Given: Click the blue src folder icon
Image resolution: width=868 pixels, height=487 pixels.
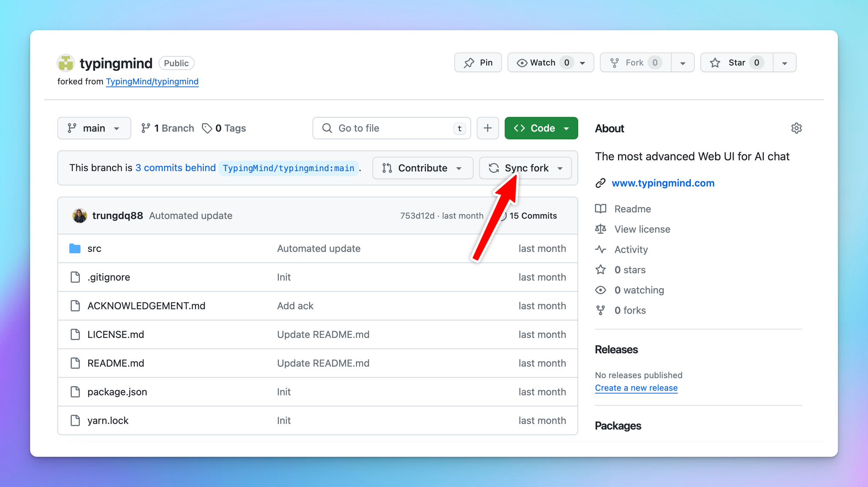Looking at the screenshot, I should pos(75,249).
